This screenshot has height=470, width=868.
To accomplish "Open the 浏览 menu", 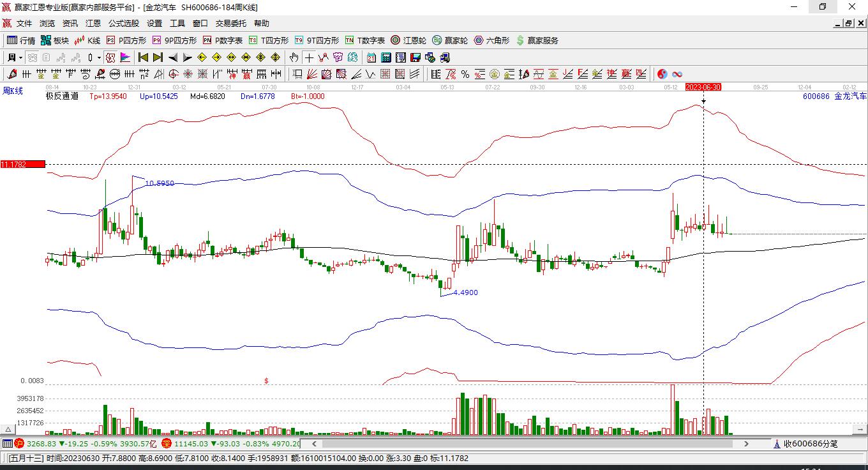I will [47, 24].
